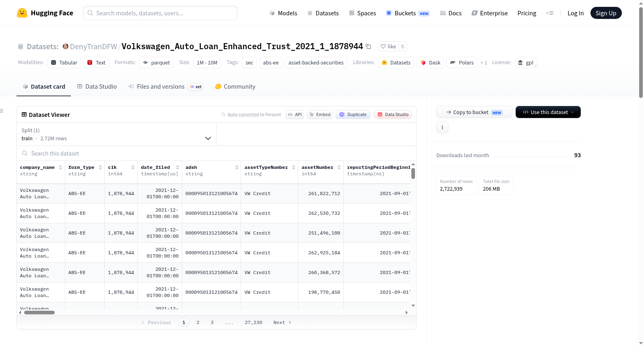644x347 pixels.
Task: Copy dataset name with the copy icon
Action: (368, 46)
